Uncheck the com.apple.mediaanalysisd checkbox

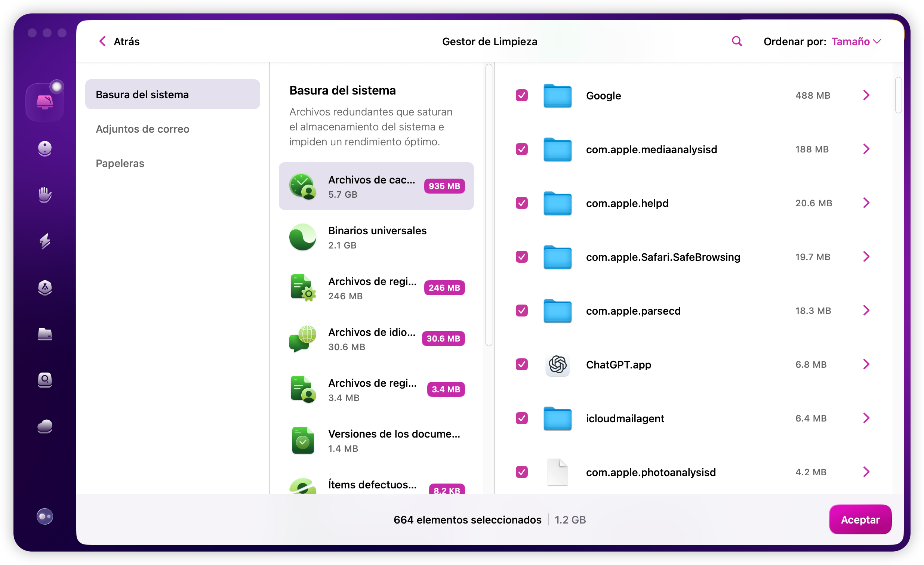coord(521,149)
